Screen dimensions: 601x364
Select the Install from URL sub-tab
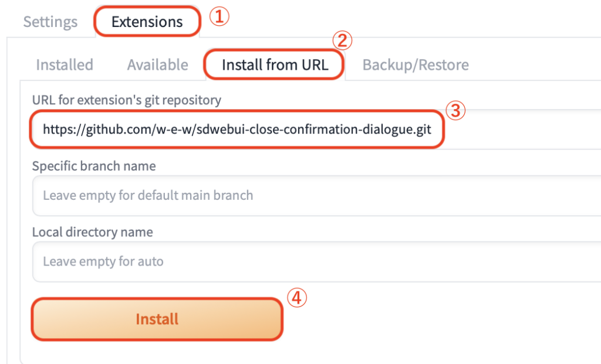coord(274,64)
